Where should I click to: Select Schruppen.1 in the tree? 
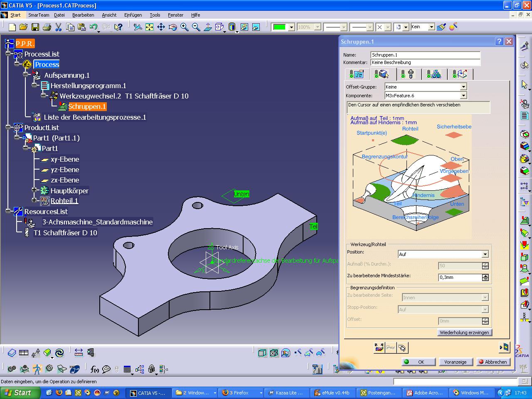(87, 106)
